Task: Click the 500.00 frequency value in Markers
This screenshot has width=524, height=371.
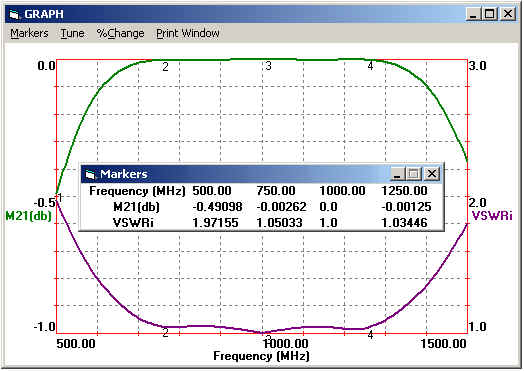Action: coord(212,191)
